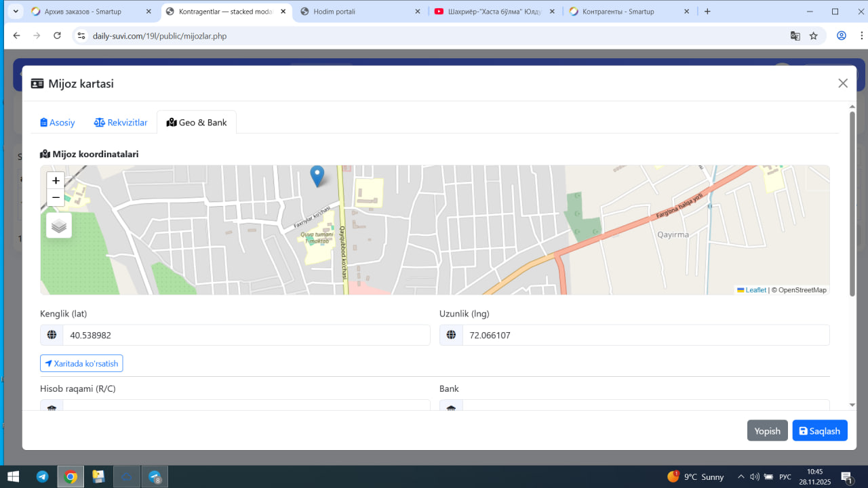Close the Hodim portali browser tab
Screen dimensions: 868x488
point(418,12)
